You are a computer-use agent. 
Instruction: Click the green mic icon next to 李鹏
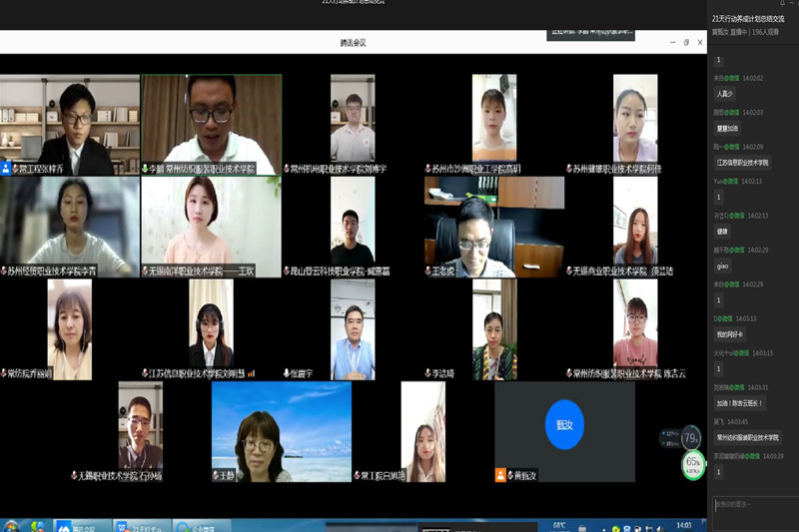tap(145, 169)
